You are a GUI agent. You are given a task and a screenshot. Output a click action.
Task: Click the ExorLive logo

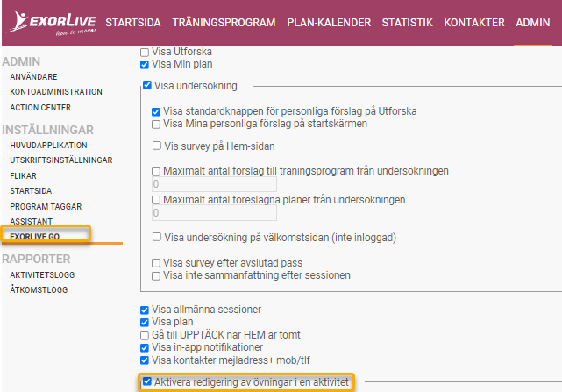click(x=53, y=23)
